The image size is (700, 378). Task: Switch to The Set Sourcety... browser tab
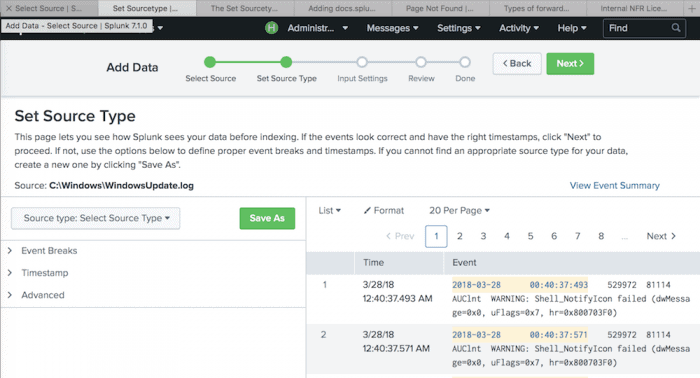[244, 8]
